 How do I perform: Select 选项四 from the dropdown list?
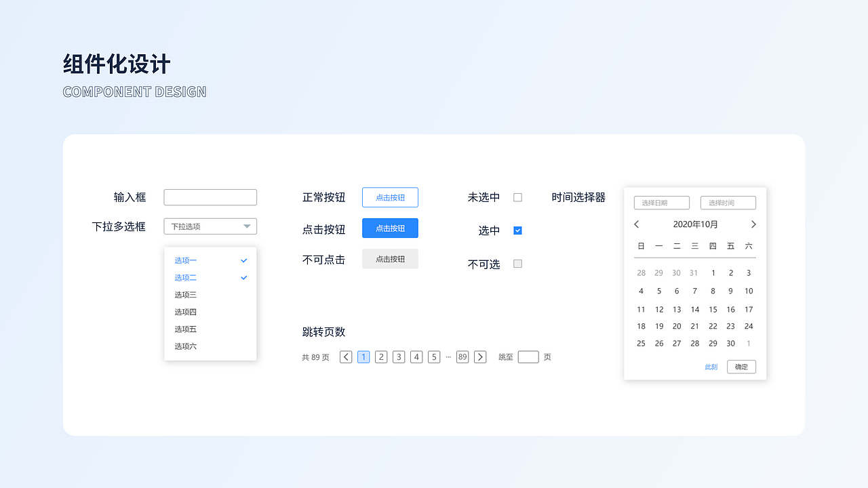pyautogui.click(x=185, y=312)
